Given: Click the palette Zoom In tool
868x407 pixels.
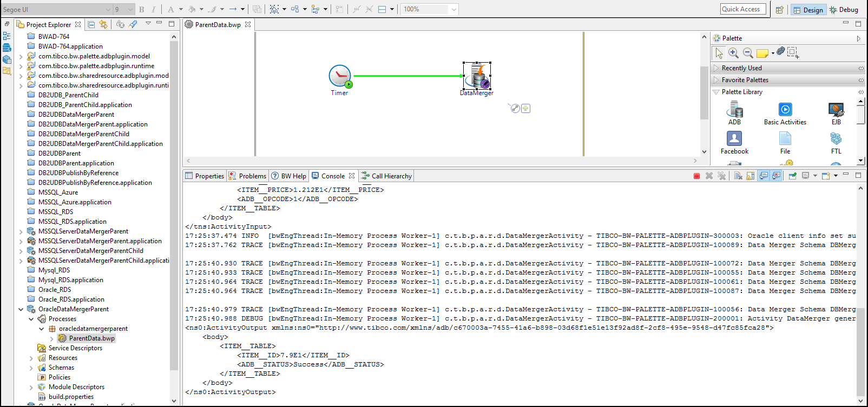Looking at the screenshot, I should tap(733, 52).
